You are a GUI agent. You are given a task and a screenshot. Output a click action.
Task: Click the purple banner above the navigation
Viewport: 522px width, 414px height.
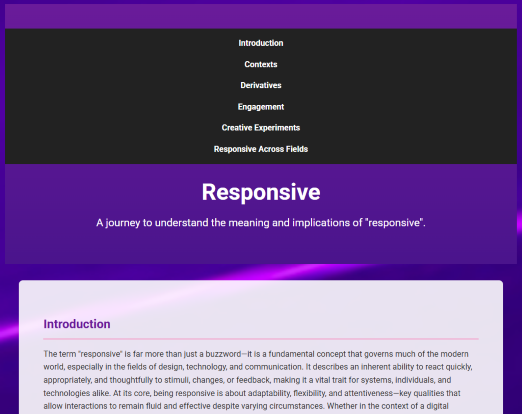pyautogui.click(x=261, y=16)
